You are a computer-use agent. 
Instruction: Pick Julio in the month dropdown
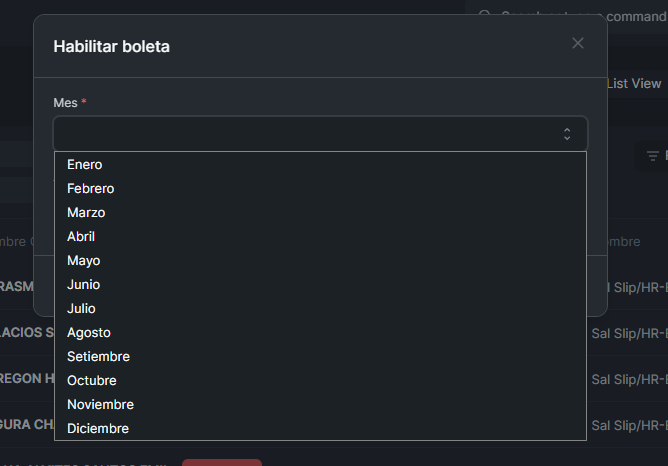click(81, 309)
